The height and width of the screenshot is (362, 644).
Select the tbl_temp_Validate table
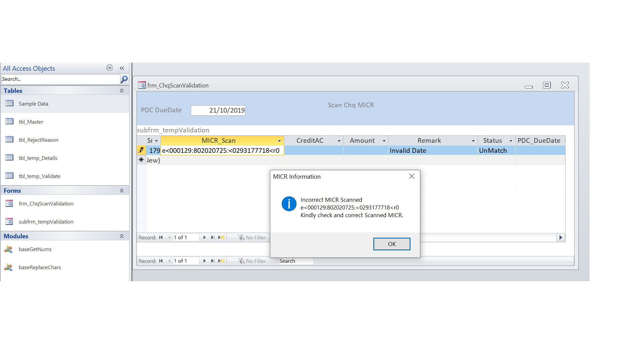coord(39,176)
